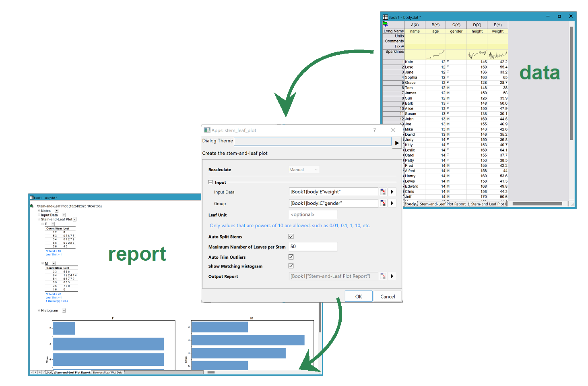Collapse the Input section in dialog

point(210,182)
